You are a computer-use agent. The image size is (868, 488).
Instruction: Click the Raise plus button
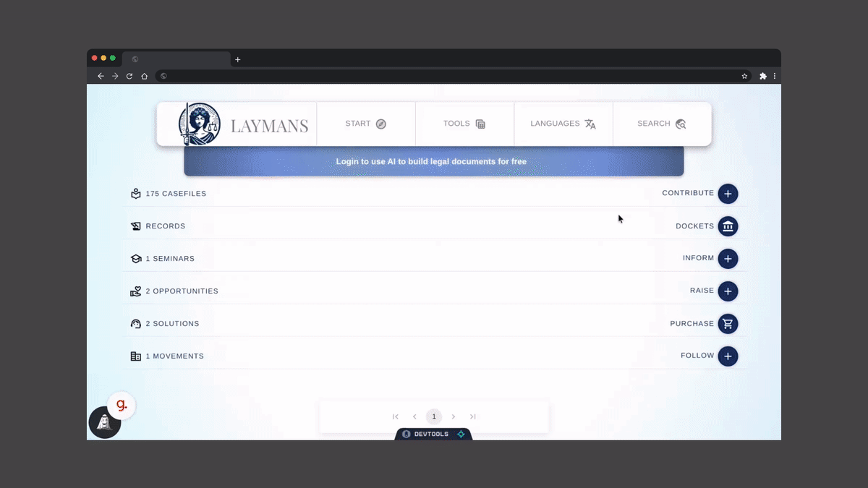click(x=728, y=291)
